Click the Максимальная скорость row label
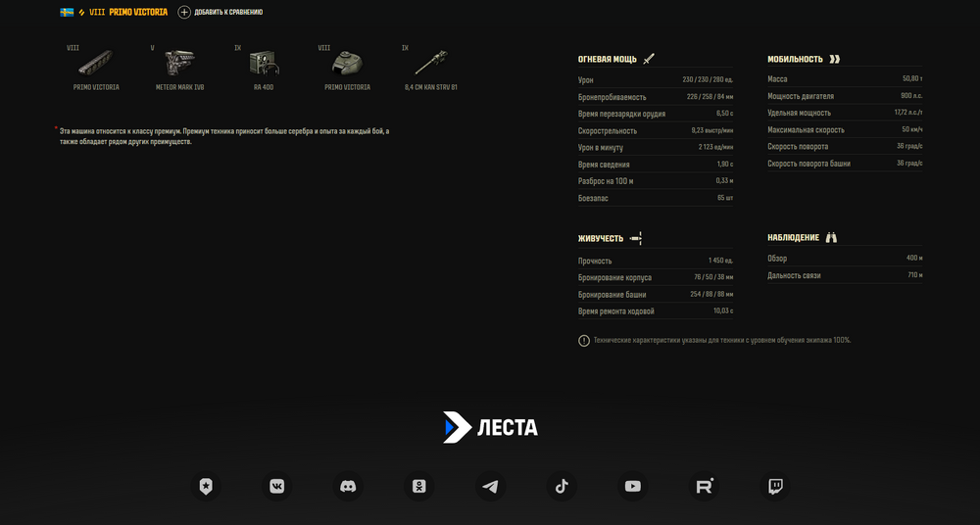980x525 pixels. click(806, 130)
